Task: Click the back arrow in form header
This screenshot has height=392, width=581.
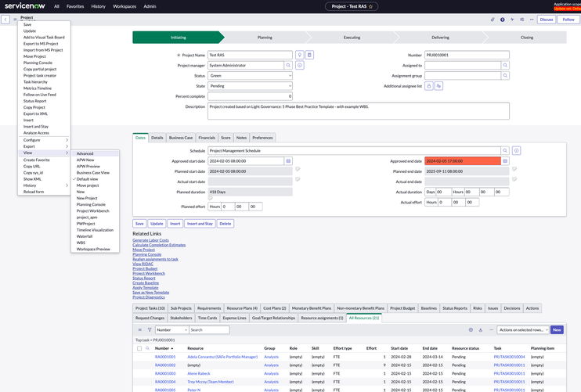Action: click(x=5, y=20)
